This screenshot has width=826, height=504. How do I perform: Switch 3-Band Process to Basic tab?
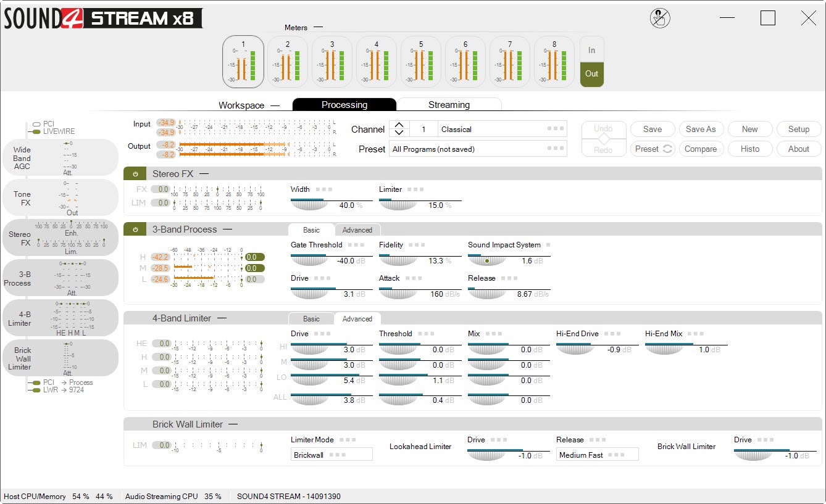[x=311, y=230]
